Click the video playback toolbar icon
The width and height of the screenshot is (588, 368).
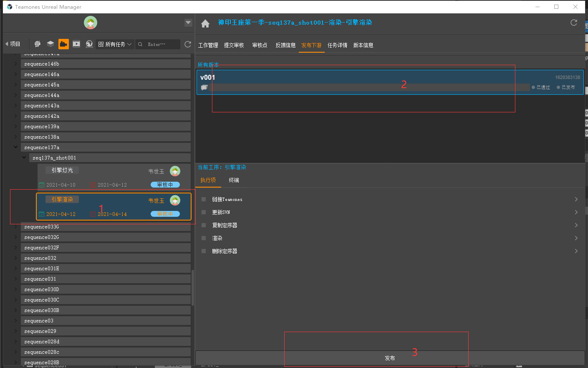pyautogui.click(x=76, y=44)
